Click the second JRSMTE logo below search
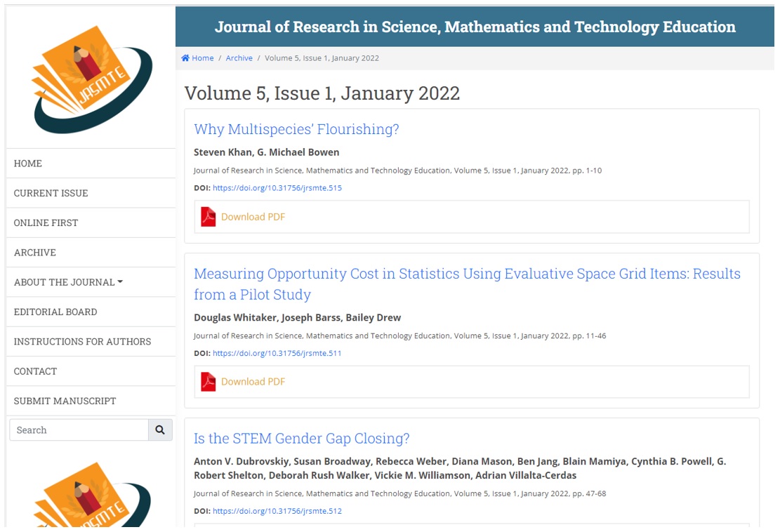Viewport: 780px width, 532px height. pos(92,495)
